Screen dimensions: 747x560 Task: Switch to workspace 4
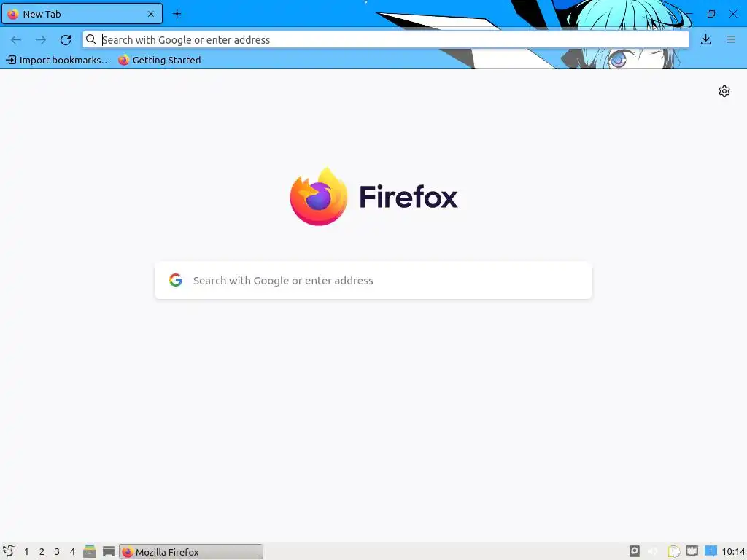pos(72,552)
